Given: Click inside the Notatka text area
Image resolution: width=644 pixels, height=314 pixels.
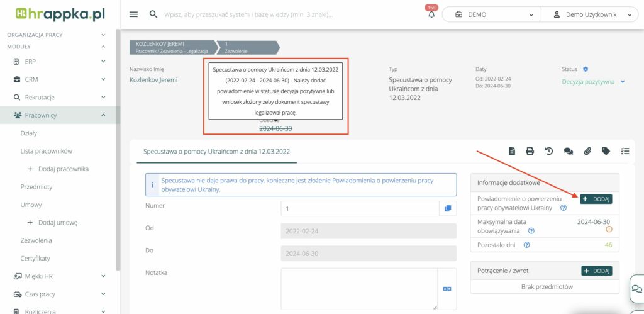Looking at the screenshot, I should pos(358,288).
